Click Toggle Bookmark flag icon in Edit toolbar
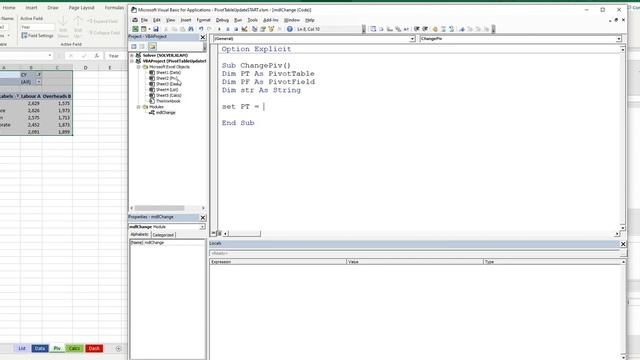Screen dimensions: 640x360 (462, 29)
